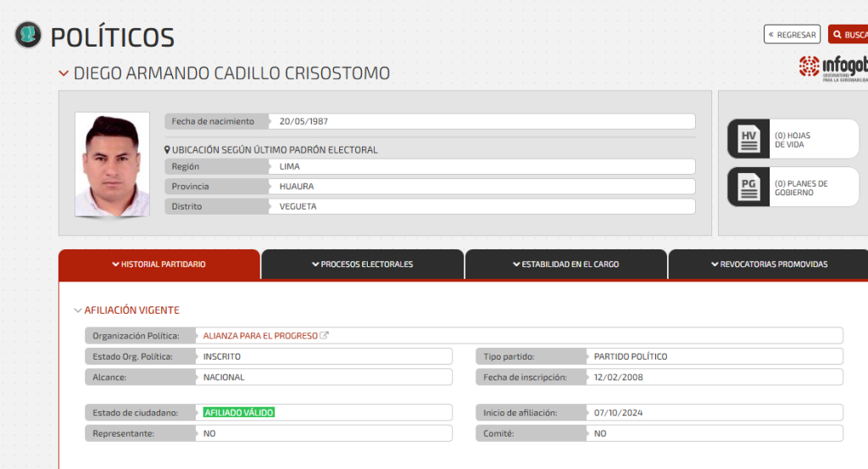Switch to the Historial Partidario tab
The width and height of the screenshot is (868, 469).
click(159, 265)
